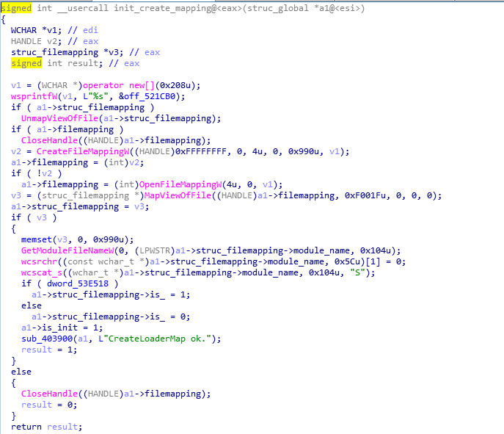Click the MapViewOfFile call
The height and width of the screenshot is (434, 504).
[x=178, y=195]
